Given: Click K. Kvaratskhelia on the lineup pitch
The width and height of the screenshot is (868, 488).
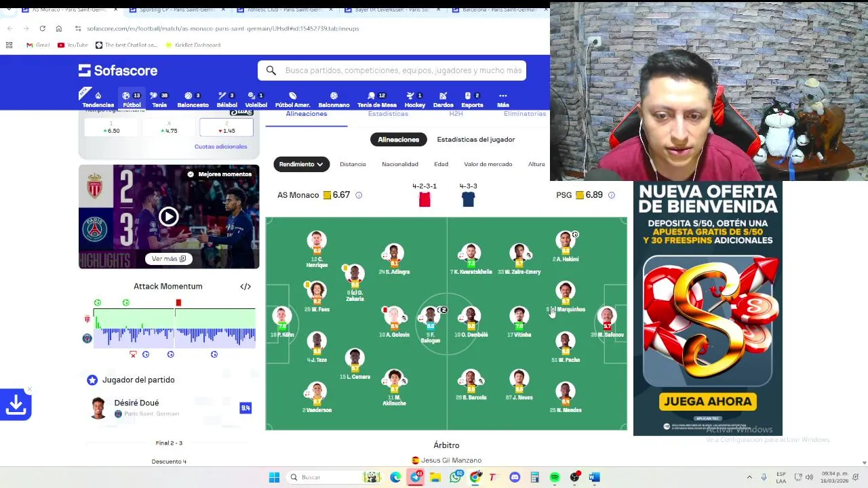Looking at the screenshot, I should click(x=471, y=260).
